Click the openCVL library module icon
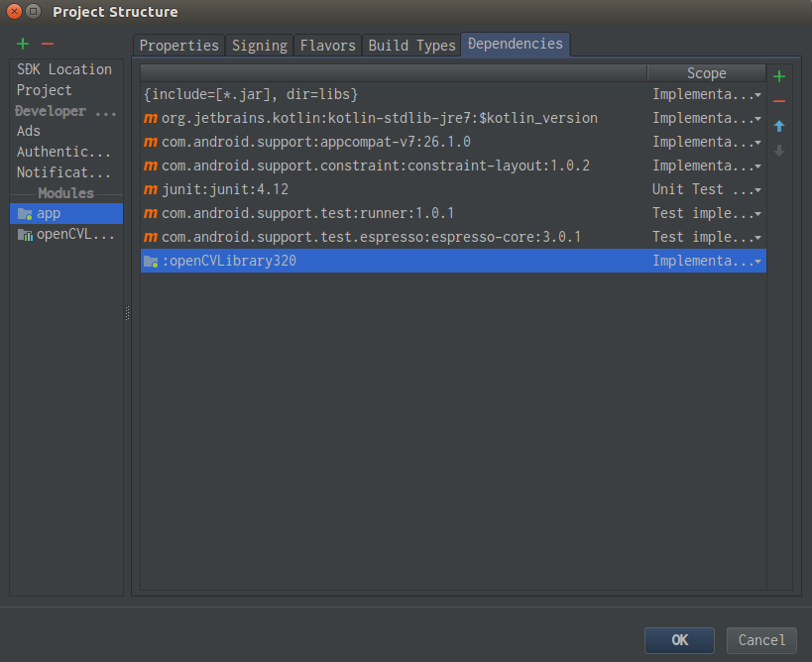This screenshot has height=662, width=812. 25,235
